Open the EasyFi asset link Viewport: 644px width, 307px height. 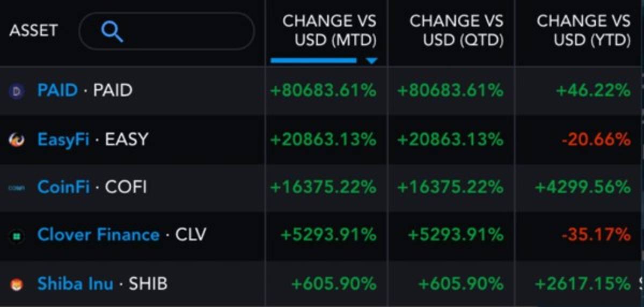pyautogui.click(x=63, y=140)
